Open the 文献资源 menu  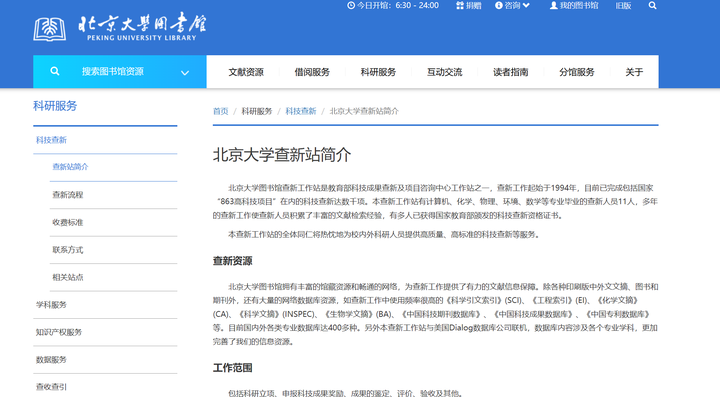[246, 72]
